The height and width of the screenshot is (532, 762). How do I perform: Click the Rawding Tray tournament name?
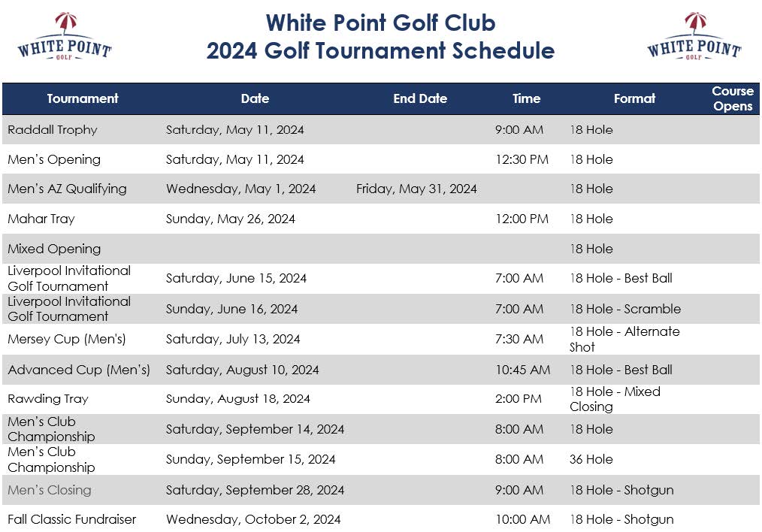[48, 399]
